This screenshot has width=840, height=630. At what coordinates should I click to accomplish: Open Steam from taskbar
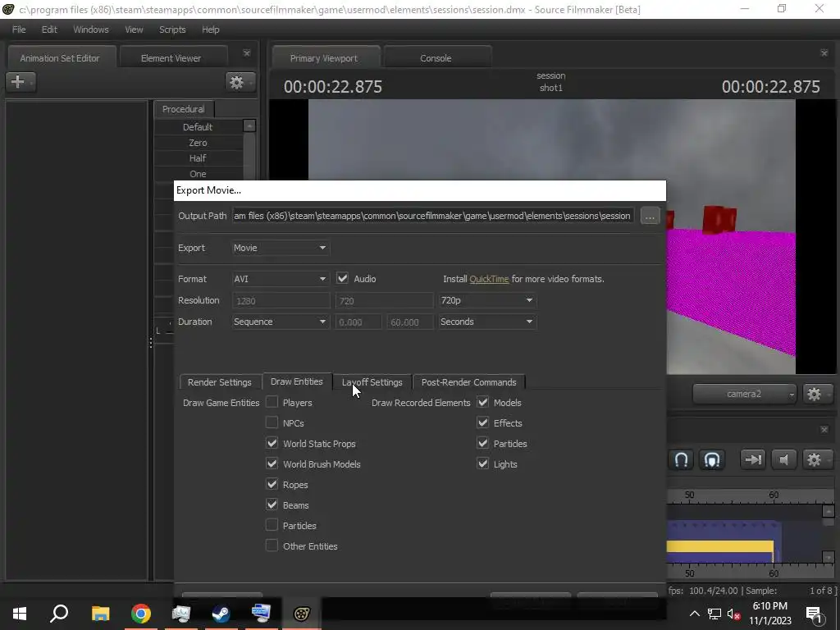(x=221, y=614)
